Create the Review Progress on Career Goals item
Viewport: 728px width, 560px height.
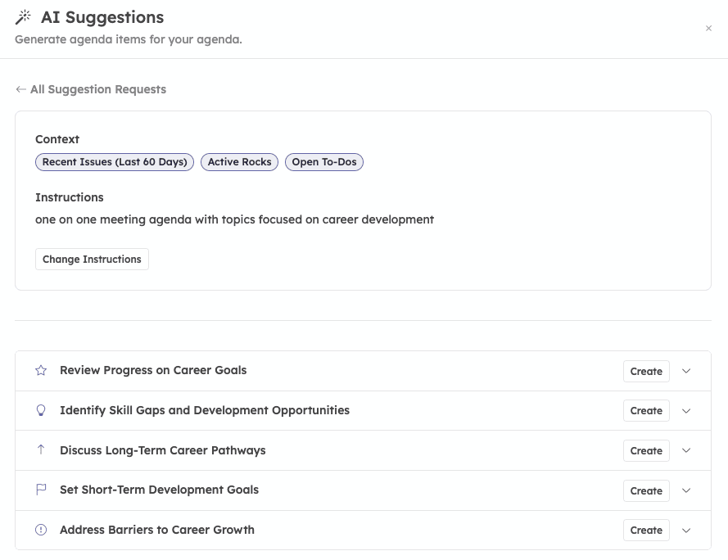tap(646, 372)
